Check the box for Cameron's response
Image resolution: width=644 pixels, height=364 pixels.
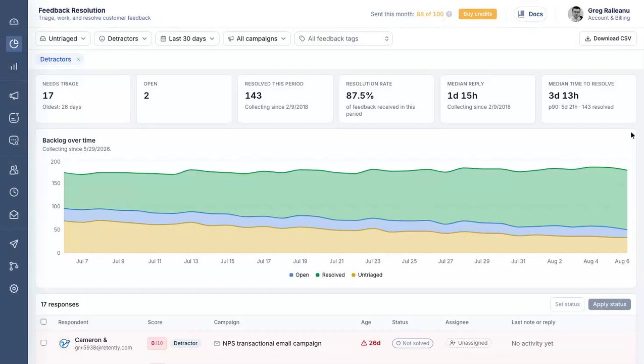coord(43,343)
